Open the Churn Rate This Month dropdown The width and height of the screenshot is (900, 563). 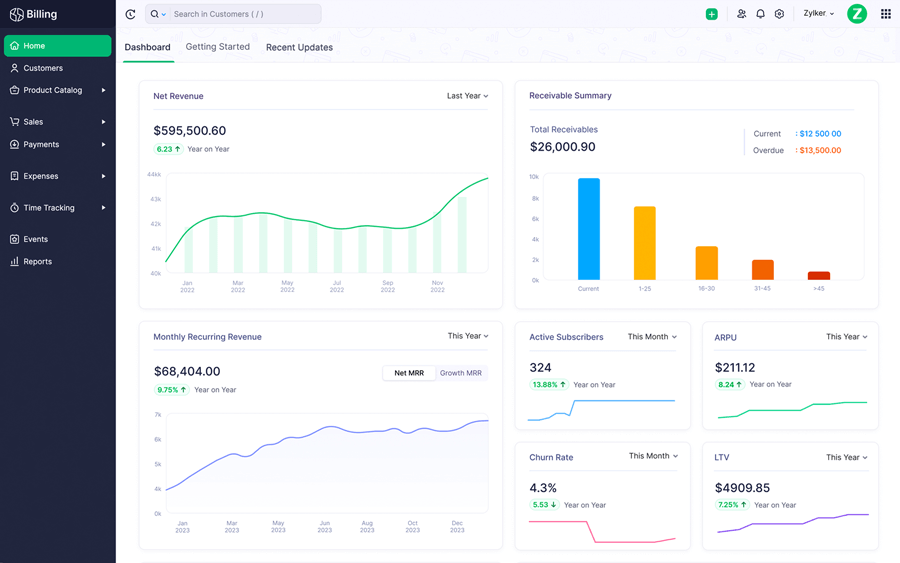click(x=653, y=456)
